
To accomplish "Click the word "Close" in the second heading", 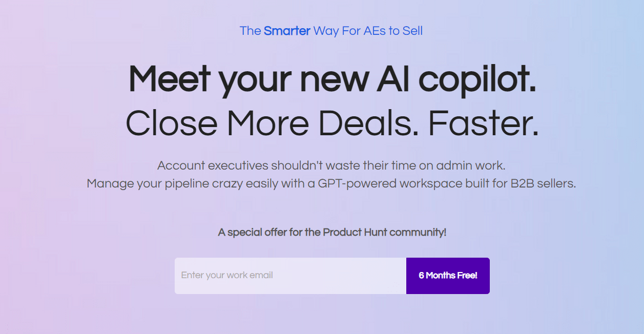I will pyautogui.click(x=171, y=123).
